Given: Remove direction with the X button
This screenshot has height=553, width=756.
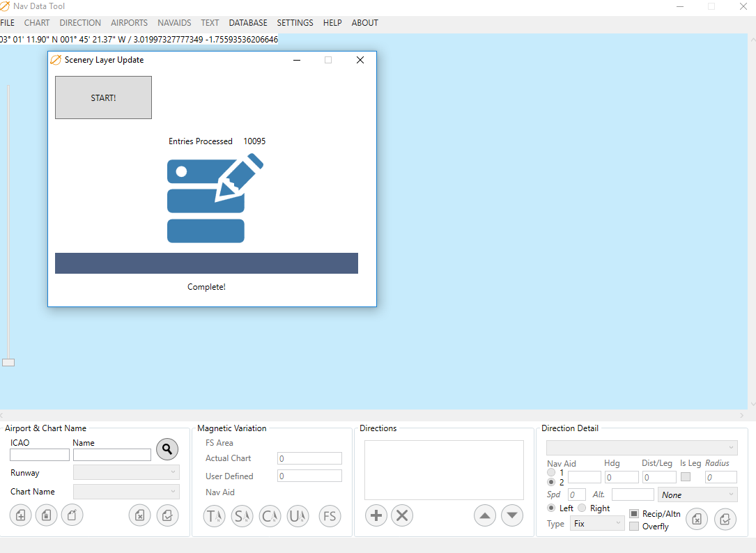Looking at the screenshot, I should pyautogui.click(x=402, y=516).
